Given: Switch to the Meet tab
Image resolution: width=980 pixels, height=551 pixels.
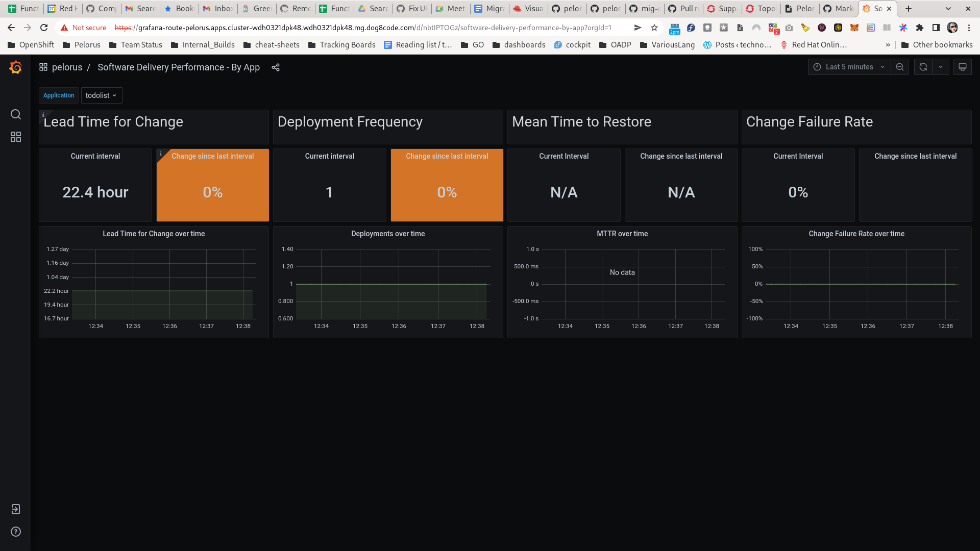Looking at the screenshot, I should (x=450, y=9).
